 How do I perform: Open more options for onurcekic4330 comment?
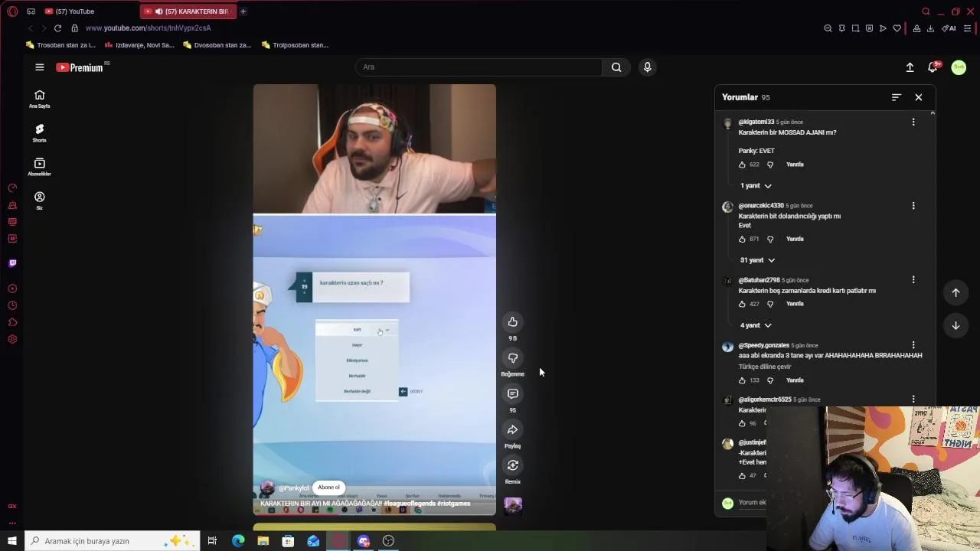913,206
